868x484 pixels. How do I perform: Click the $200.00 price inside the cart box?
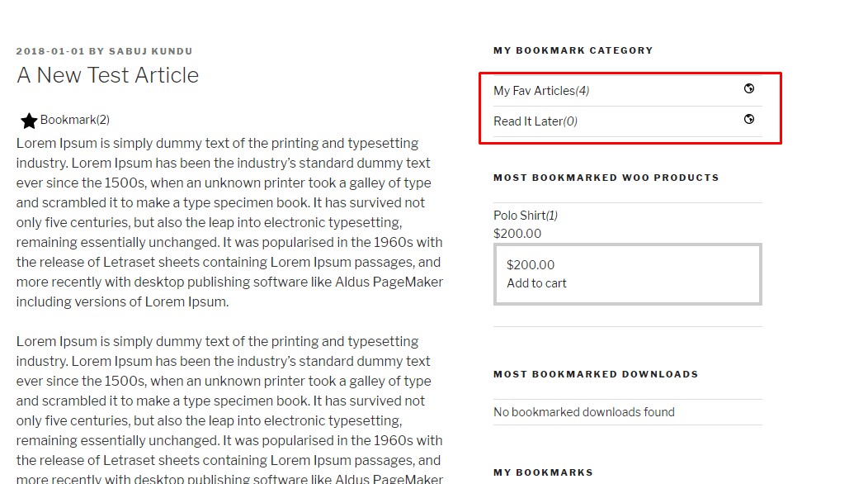(x=531, y=265)
